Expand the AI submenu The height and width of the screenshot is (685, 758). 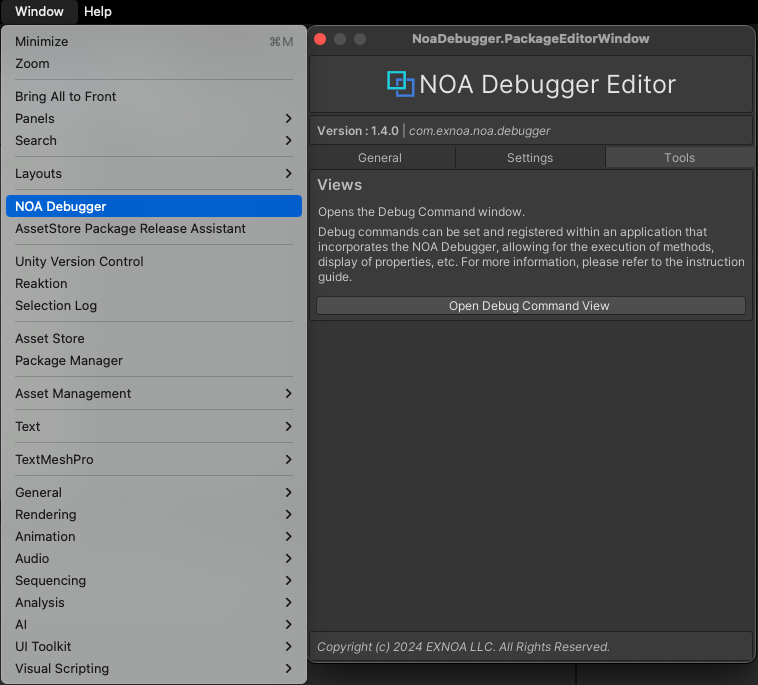coord(154,625)
